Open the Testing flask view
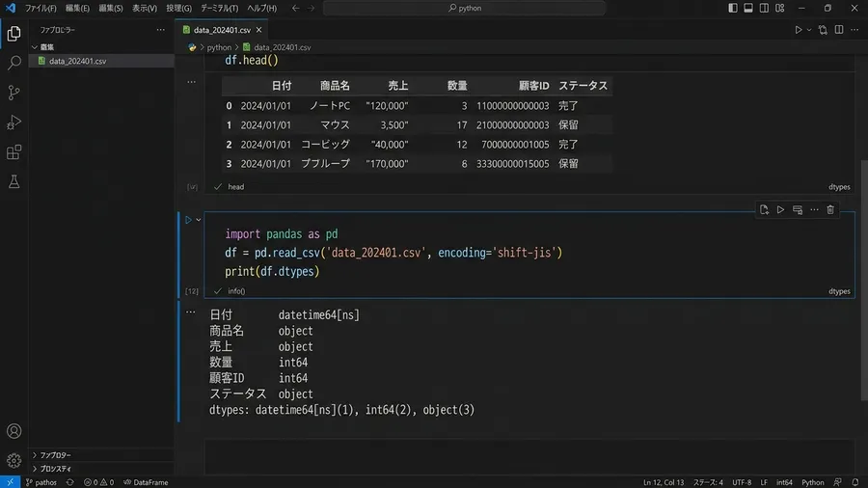868x488 pixels. point(14,181)
